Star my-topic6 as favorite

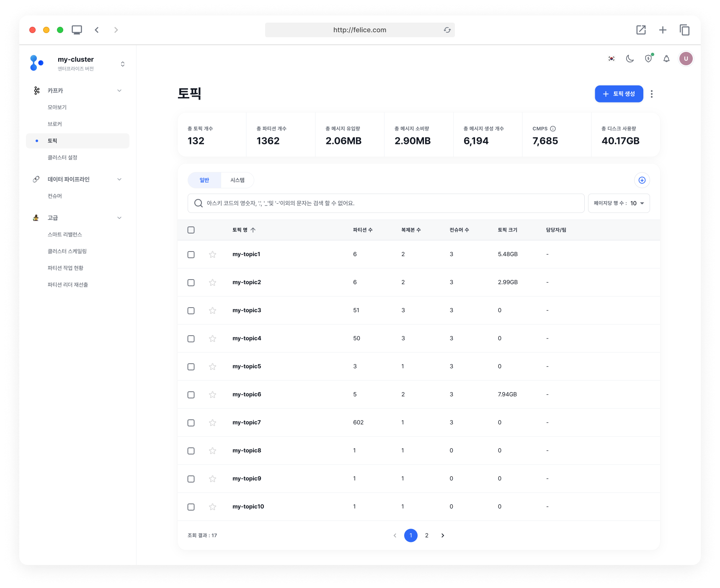(x=212, y=395)
